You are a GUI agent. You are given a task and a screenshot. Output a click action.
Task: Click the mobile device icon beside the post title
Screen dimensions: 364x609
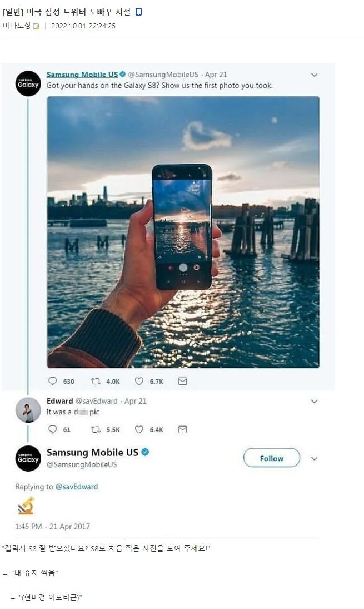138,12
